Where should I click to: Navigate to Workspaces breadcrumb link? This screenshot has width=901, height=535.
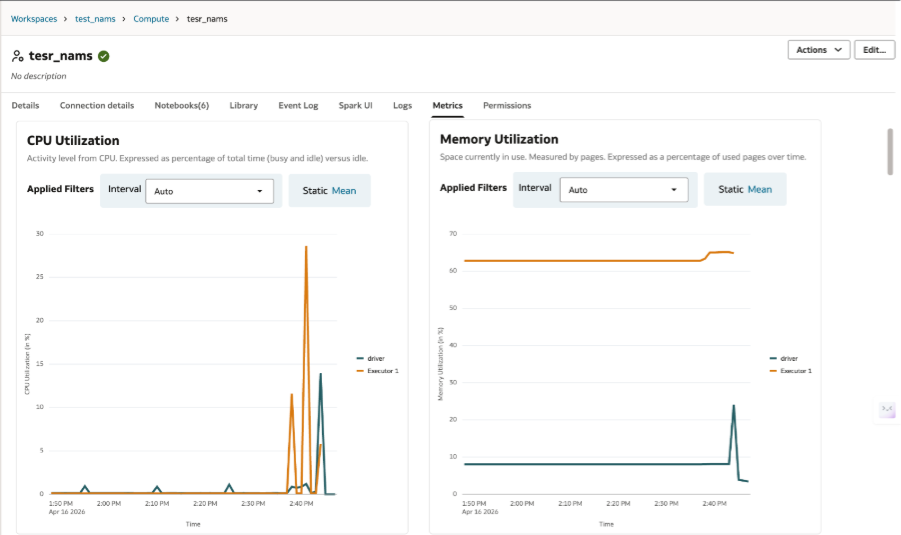[34, 19]
